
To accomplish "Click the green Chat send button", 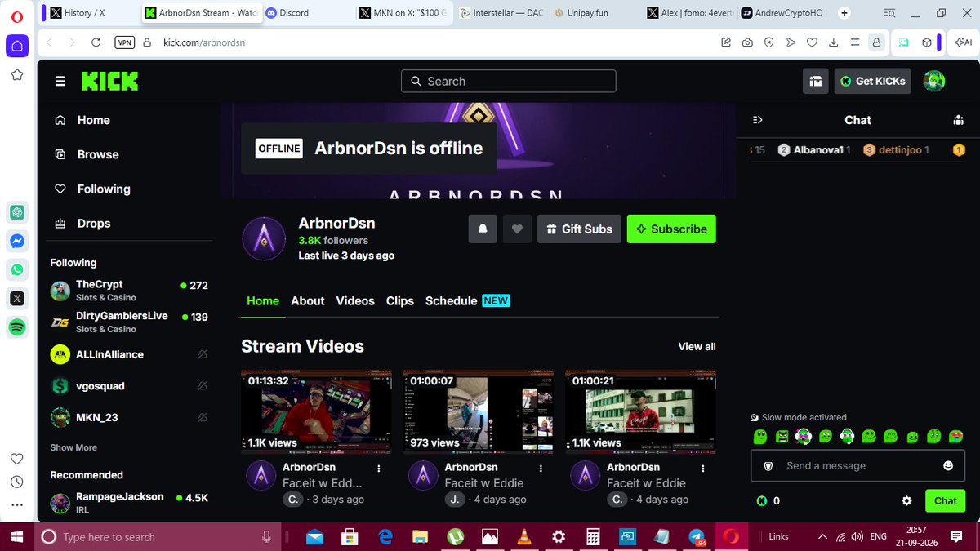I will tap(946, 500).
